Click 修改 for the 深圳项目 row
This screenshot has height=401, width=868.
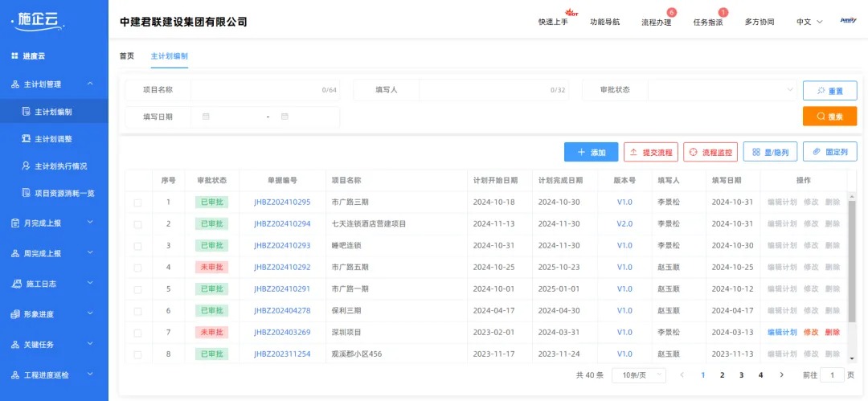[811, 333]
